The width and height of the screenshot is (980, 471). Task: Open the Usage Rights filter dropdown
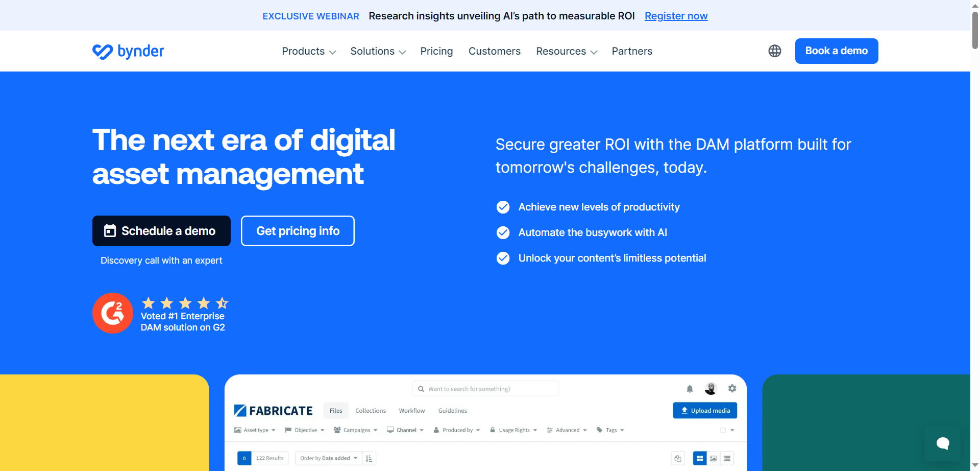coord(513,430)
